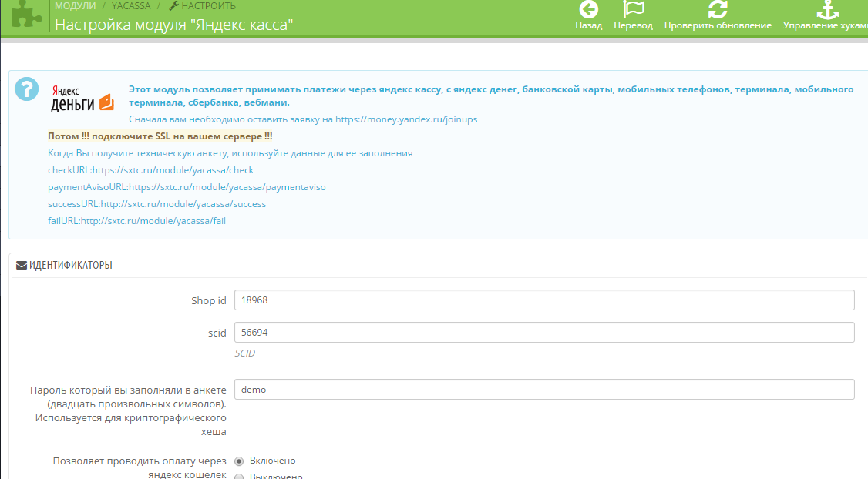The image size is (868, 479).
Task: Click the page title Настройка модуля
Action: point(173,25)
